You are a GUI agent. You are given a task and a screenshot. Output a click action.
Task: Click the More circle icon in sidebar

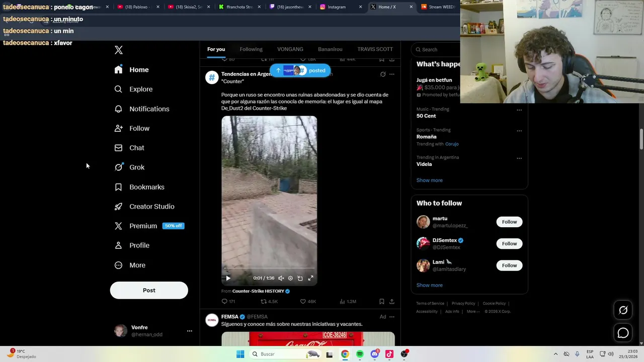[118, 265]
